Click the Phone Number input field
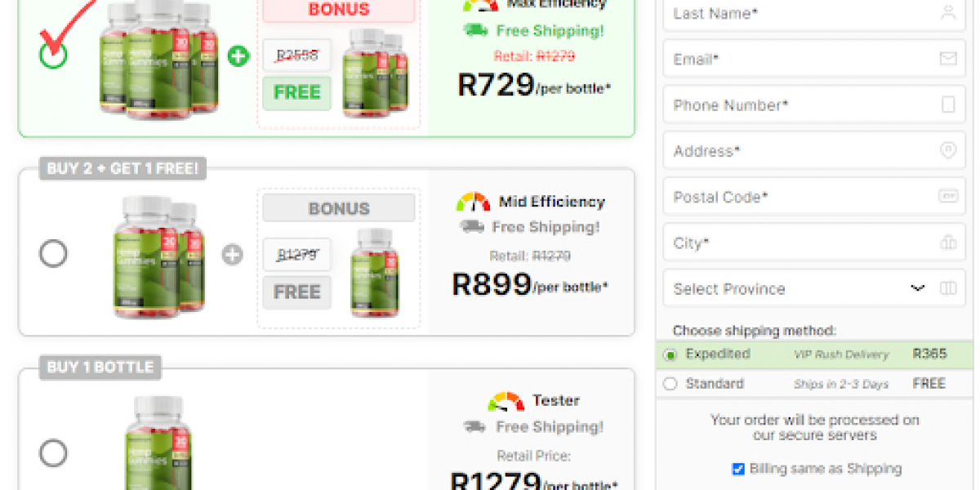Viewport: 980px width, 490px height. coord(800,105)
